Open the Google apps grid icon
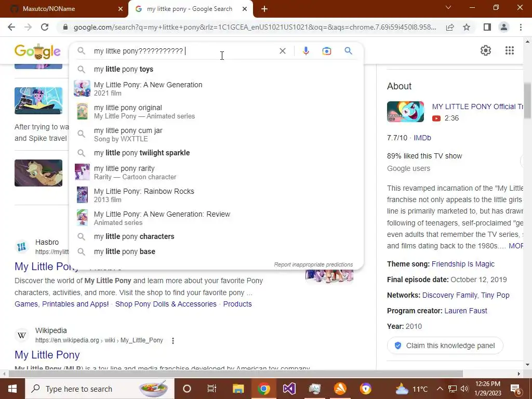 pos(509,50)
